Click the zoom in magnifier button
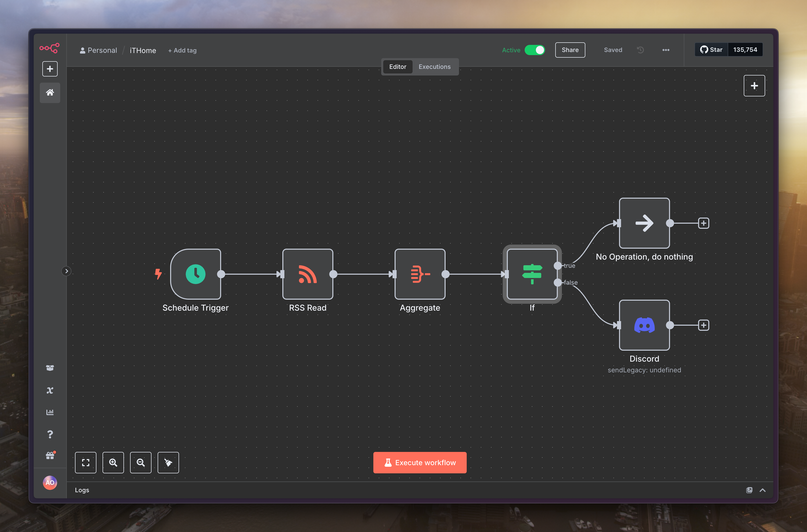The height and width of the screenshot is (532, 807). [113, 462]
